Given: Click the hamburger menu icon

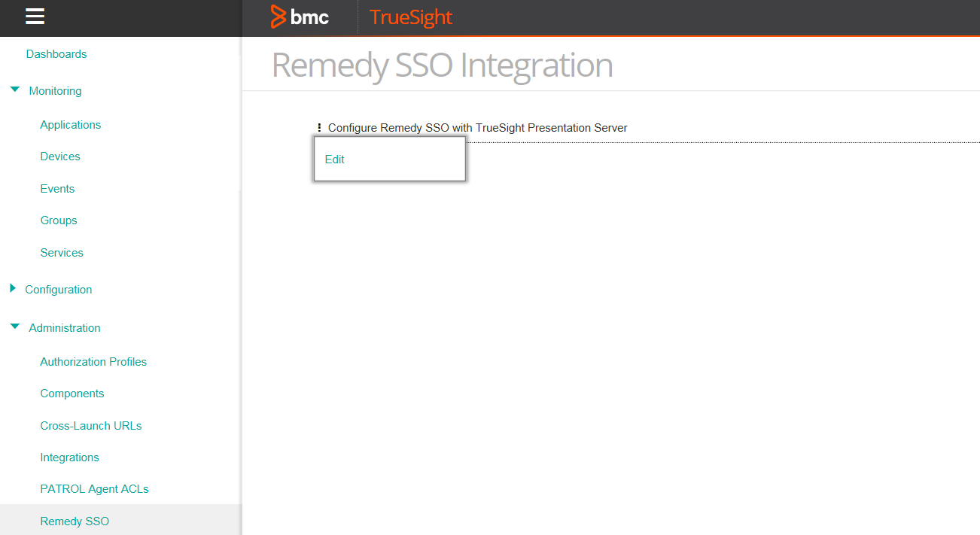Looking at the screenshot, I should [x=35, y=17].
